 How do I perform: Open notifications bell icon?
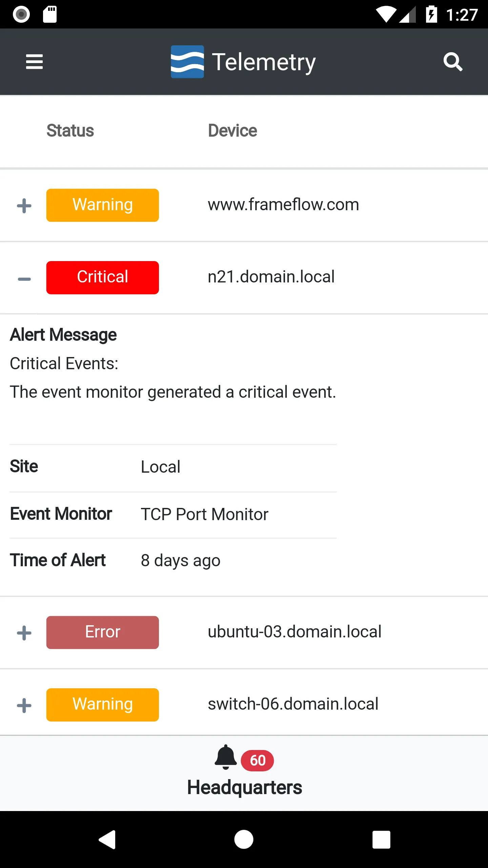click(226, 757)
